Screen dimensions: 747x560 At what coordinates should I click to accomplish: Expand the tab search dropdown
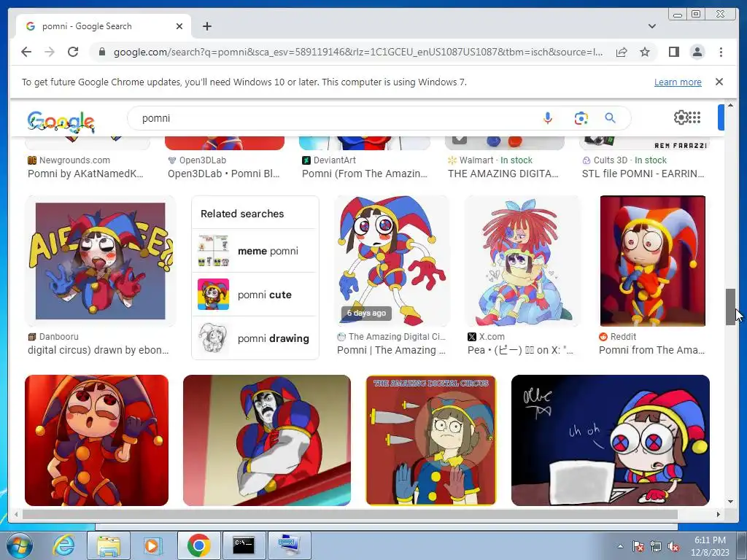click(x=651, y=26)
